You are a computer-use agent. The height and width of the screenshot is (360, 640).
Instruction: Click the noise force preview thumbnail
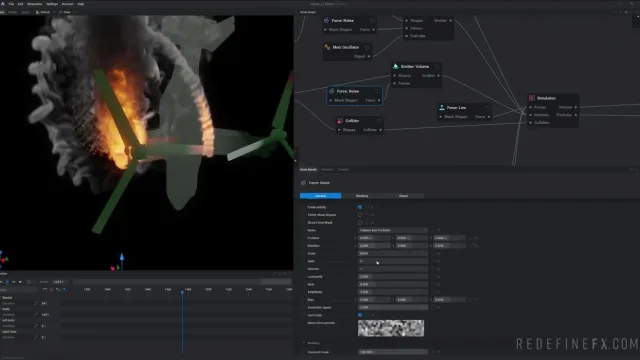391,328
